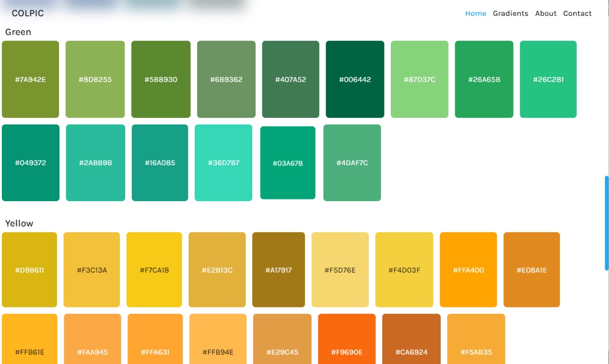Select the #8DB255 green swatch
This screenshot has width=609, height=364.
pyautogui.click(x=95, y=79)
